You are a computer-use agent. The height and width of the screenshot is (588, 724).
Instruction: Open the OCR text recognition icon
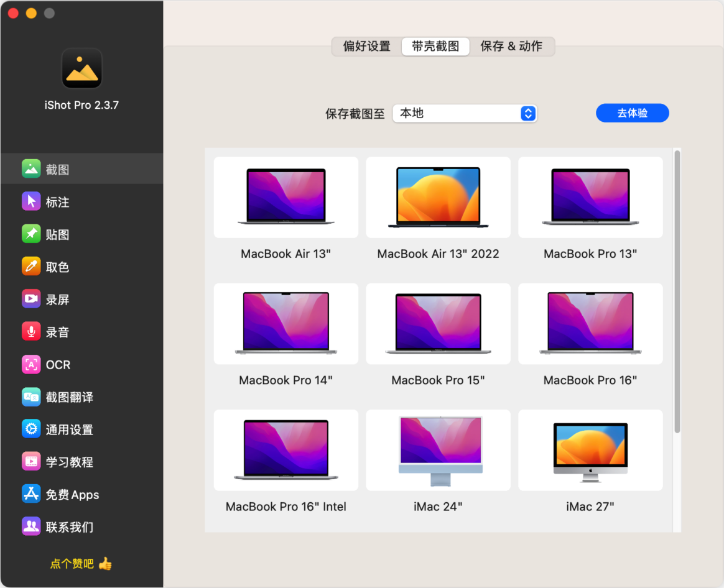(31, 364)
